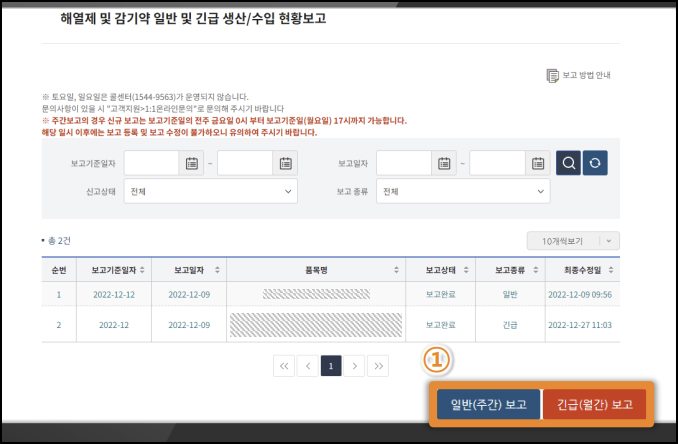Click 2022-12-27 11:03 modified date
This screenshot has height=444, width=678.
580,325
